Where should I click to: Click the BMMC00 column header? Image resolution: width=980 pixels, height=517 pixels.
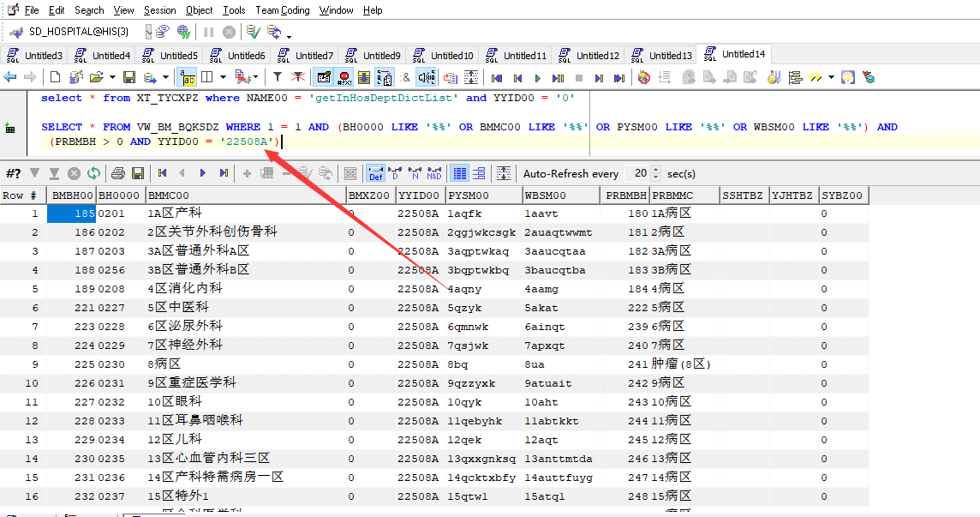(x=244, y=195)
